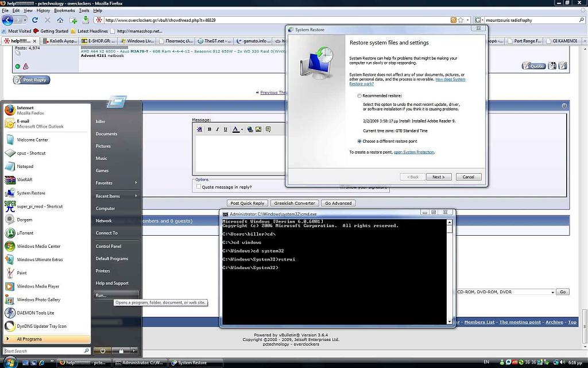Go to the Firefox home page icon

[60, 20]
